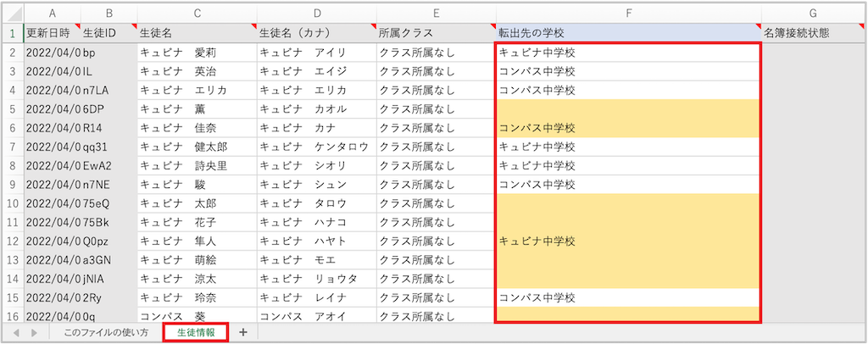Click the 名簿接続状態 header cell
The image size is (868, 344).
pos(813,33)
